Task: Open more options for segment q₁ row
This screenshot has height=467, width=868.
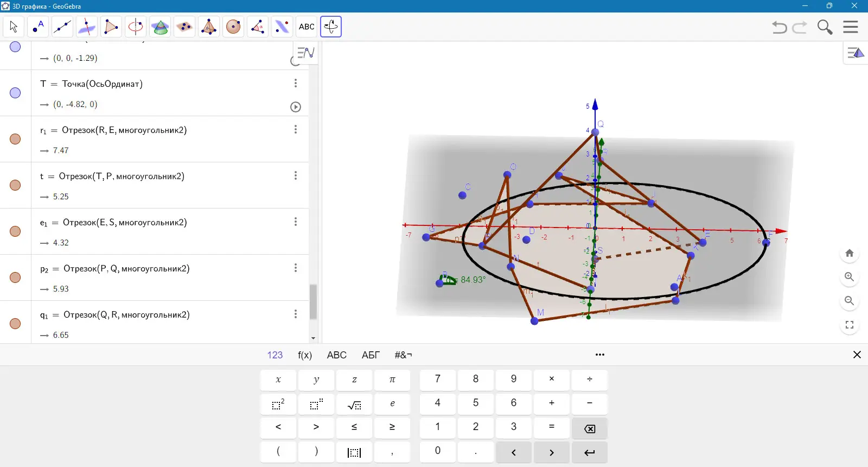Action: [x=296, y=314]
